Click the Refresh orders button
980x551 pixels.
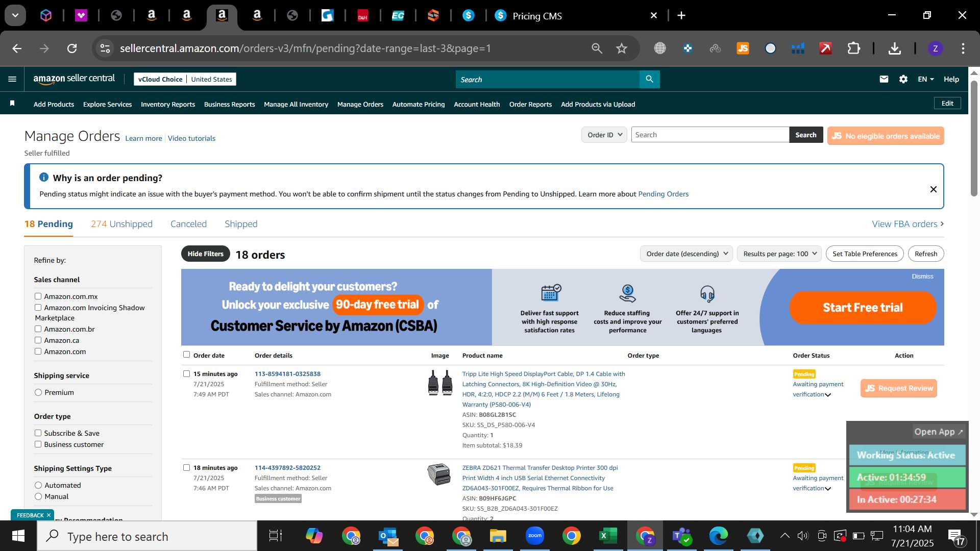[926, 254]
